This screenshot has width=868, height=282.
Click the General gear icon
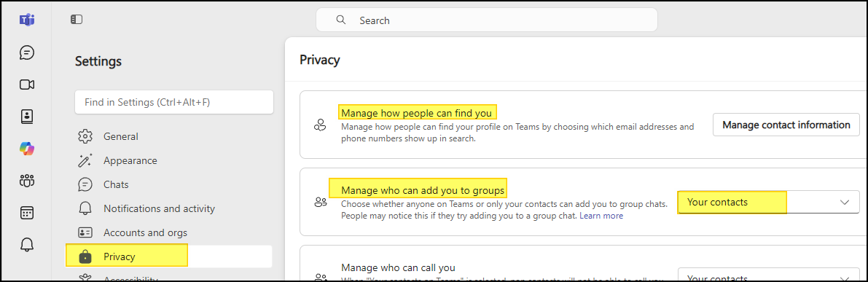(x=85, y=136)
